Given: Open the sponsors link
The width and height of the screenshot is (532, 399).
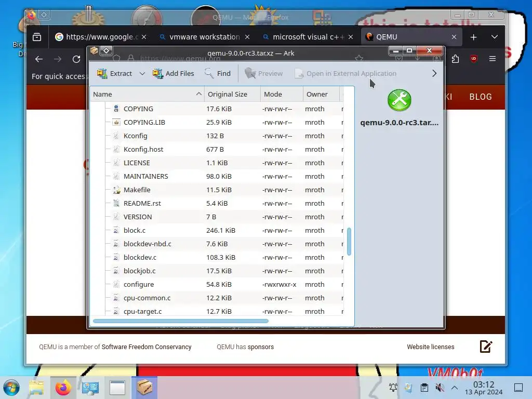Looking at the screenshot, I should [261, 347].
